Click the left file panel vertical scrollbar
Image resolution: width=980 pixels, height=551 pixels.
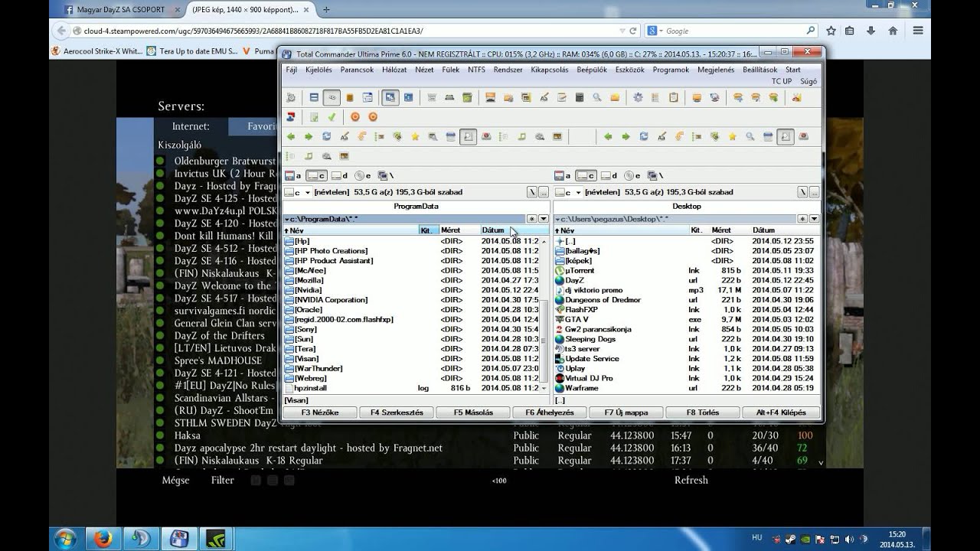[545, 314]
